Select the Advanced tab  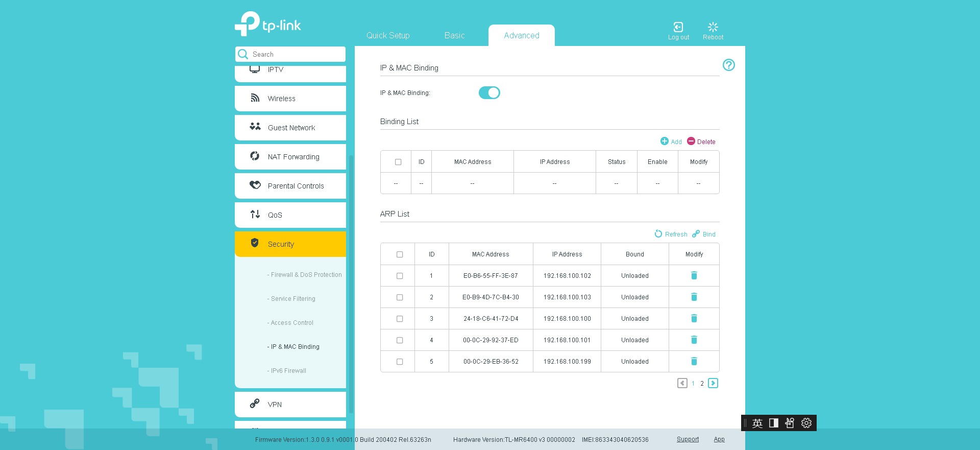522,35
